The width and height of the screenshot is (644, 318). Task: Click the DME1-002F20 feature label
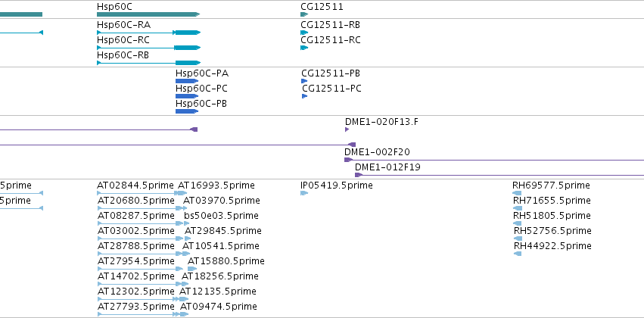[377, 152]
